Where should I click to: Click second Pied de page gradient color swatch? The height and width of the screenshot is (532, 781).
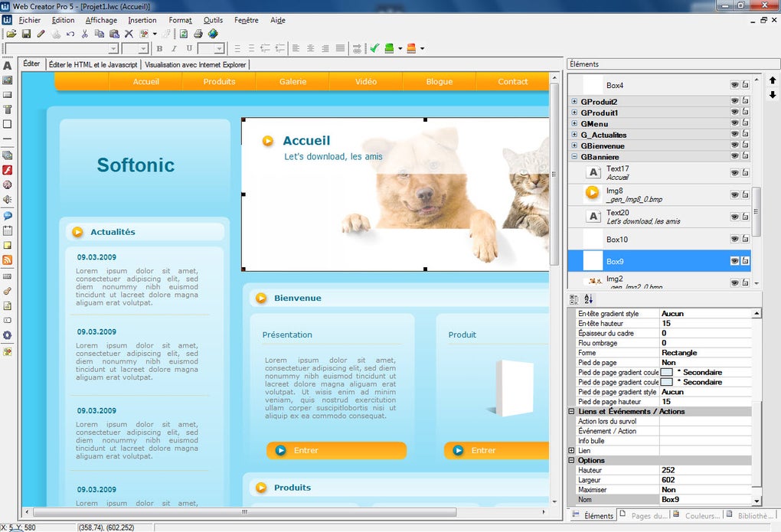[666, 382]
